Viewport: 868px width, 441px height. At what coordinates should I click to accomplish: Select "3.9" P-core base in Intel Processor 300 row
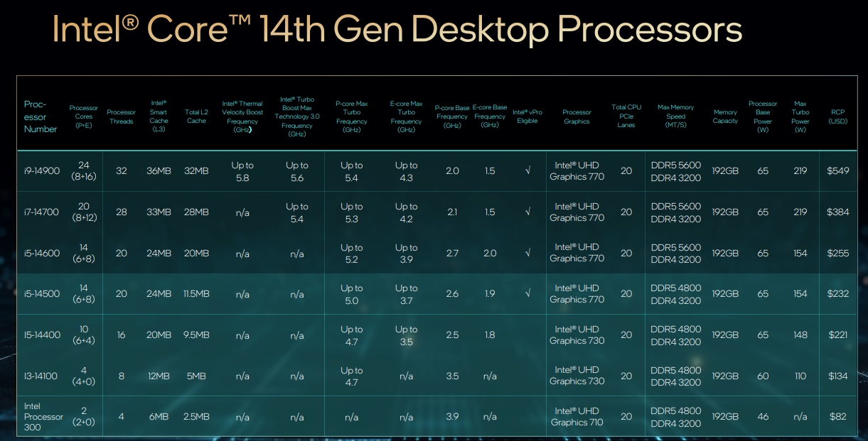click(452, 416)
